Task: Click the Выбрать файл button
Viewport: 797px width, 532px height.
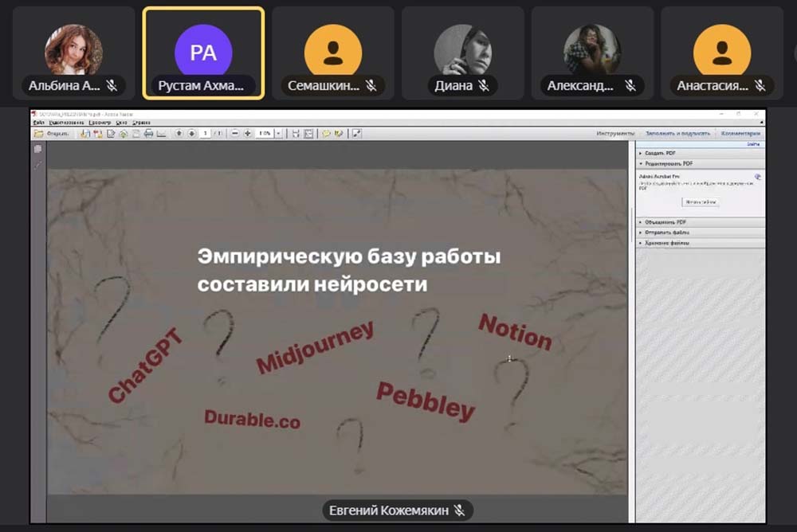Action: pyautogui.click(x=701, y=202)
